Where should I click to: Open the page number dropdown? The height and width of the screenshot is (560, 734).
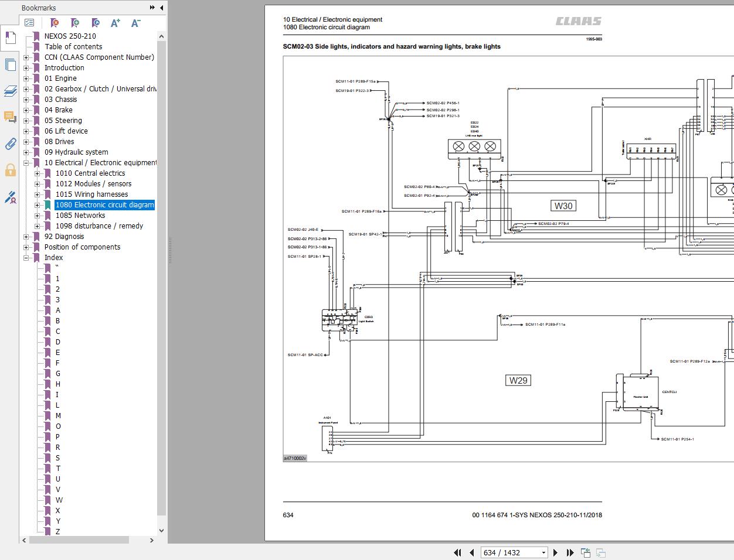pos(543,552)
